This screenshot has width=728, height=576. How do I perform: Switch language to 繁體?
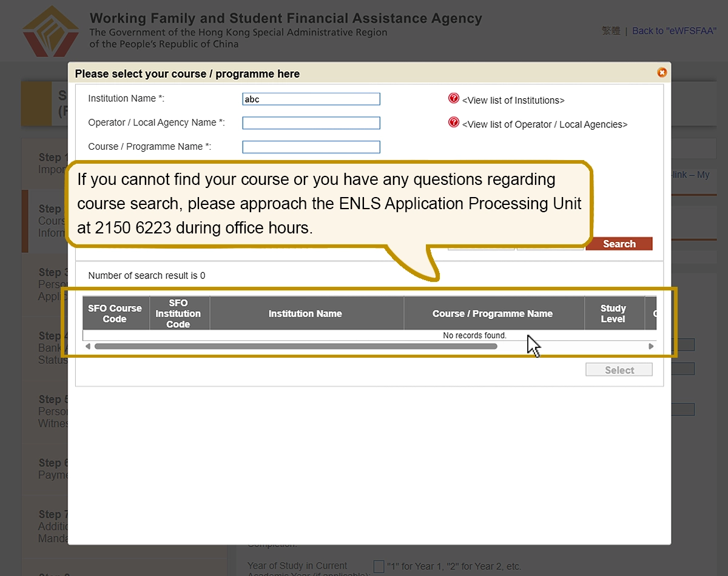point(611,31)
